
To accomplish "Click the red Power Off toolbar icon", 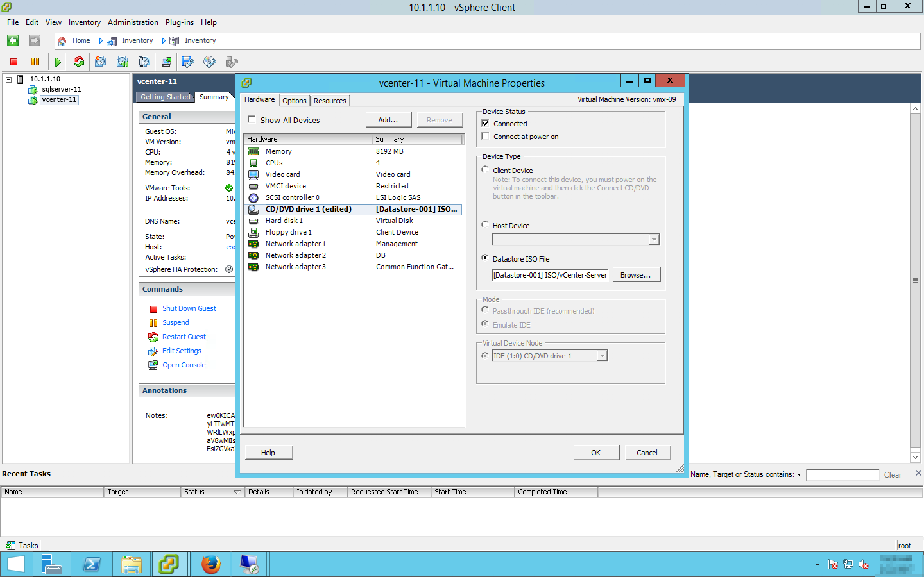I will pos(14,62).
